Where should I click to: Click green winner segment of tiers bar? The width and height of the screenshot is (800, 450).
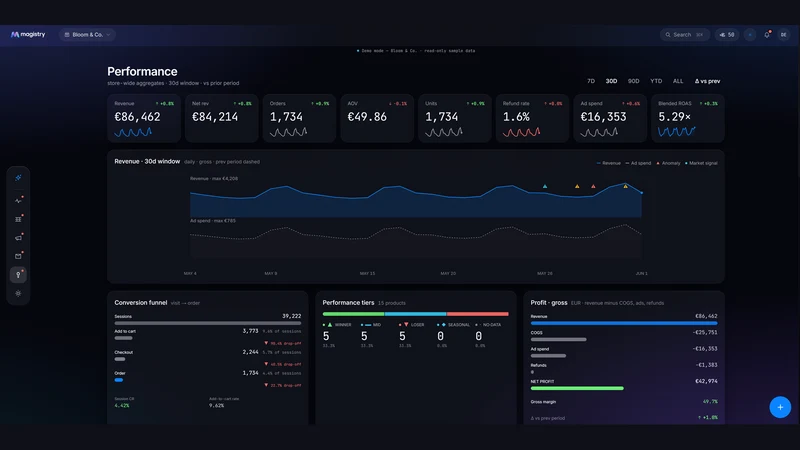click(x=353, y=314)
